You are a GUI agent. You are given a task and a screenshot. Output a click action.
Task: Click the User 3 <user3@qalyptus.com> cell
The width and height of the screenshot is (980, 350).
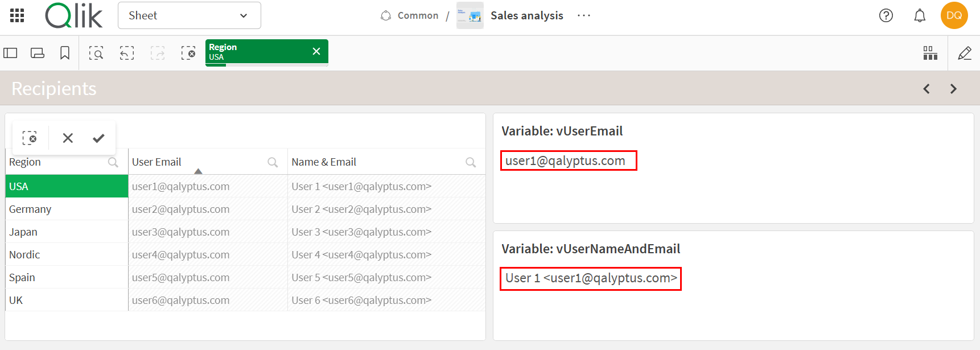pyautogui.click(x=386, y=232)
